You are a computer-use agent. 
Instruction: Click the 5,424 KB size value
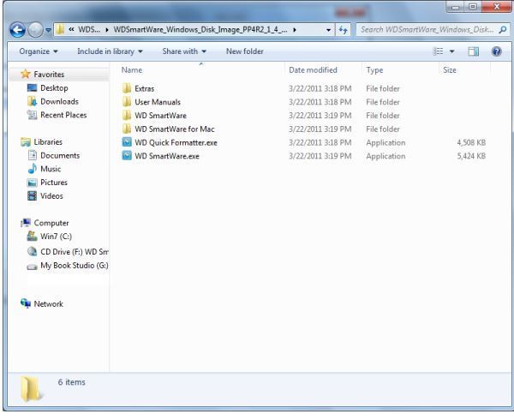471,156
